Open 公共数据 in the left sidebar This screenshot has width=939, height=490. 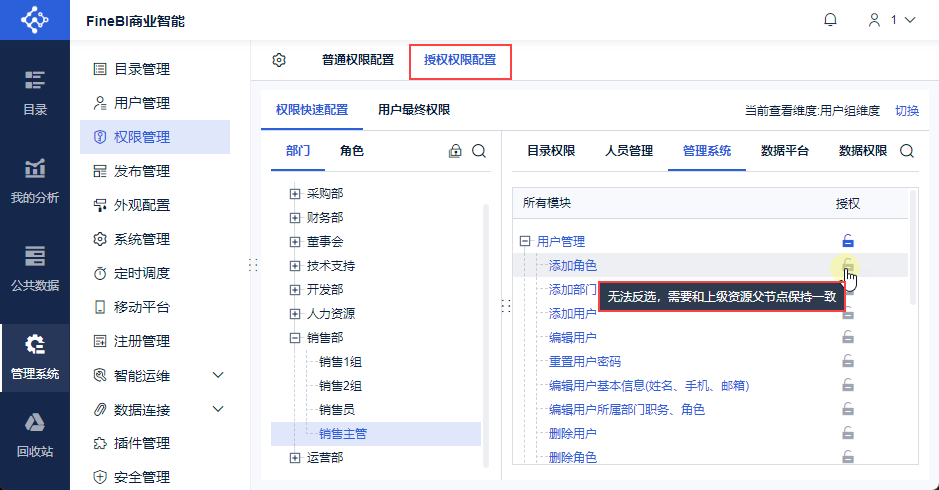coord(35,269)
